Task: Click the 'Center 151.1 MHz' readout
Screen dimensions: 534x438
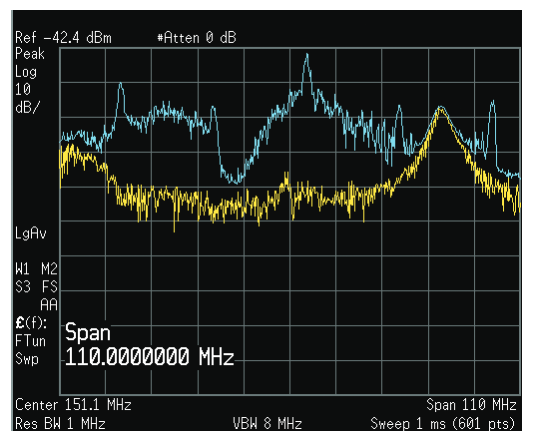Action: pyautogui.click(x=73, y=405)
